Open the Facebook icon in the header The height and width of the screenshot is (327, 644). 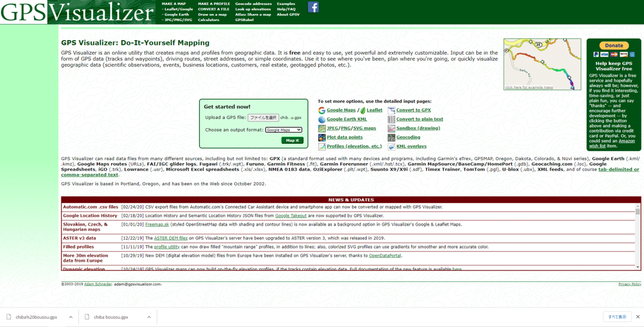pos(313,7)
